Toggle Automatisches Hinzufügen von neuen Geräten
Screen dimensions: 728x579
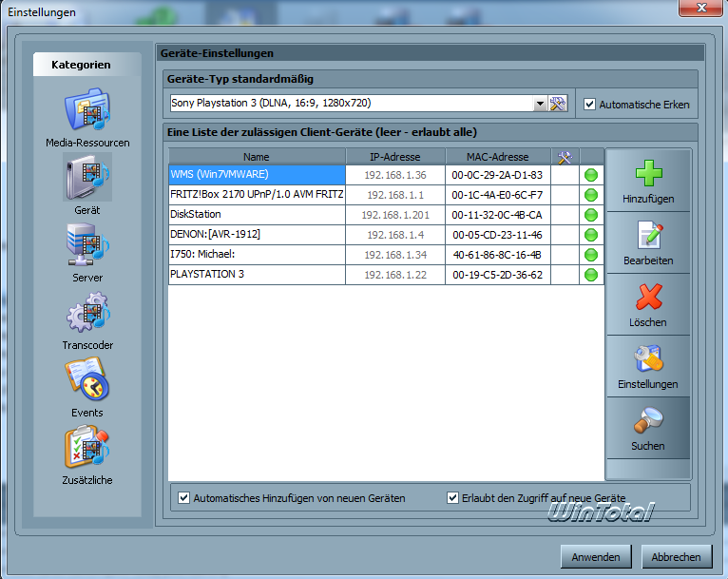coord(183,498)
